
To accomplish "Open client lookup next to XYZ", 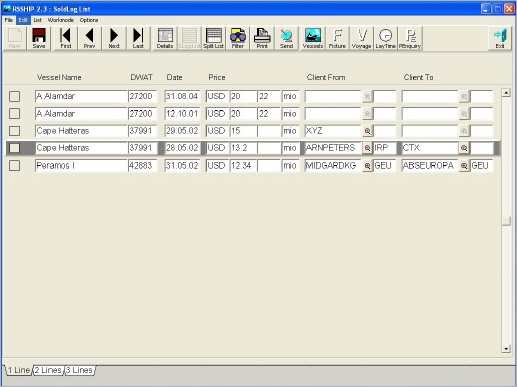I will click(x=367, y=131).
